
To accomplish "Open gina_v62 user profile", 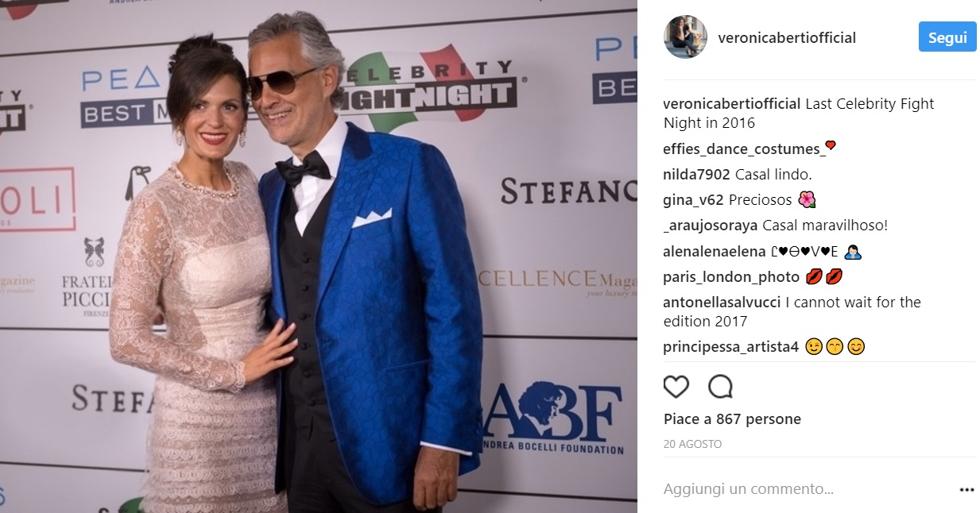I will coord(693,200).
